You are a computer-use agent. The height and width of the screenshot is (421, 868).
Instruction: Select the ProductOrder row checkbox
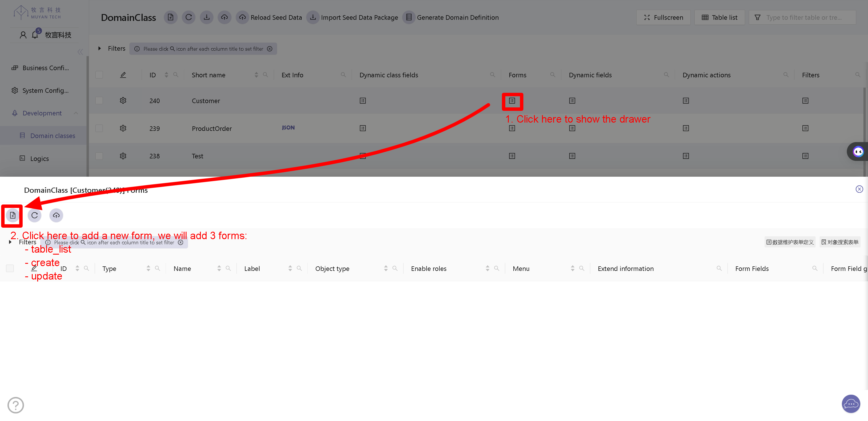(x=99, y=128)
